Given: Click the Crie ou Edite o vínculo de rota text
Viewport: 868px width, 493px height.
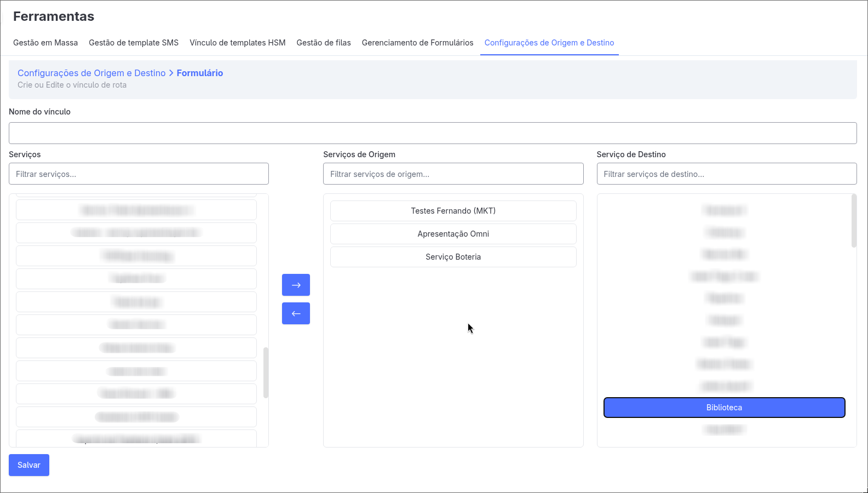Looking at the screenshot, I should tap(72, 85).
